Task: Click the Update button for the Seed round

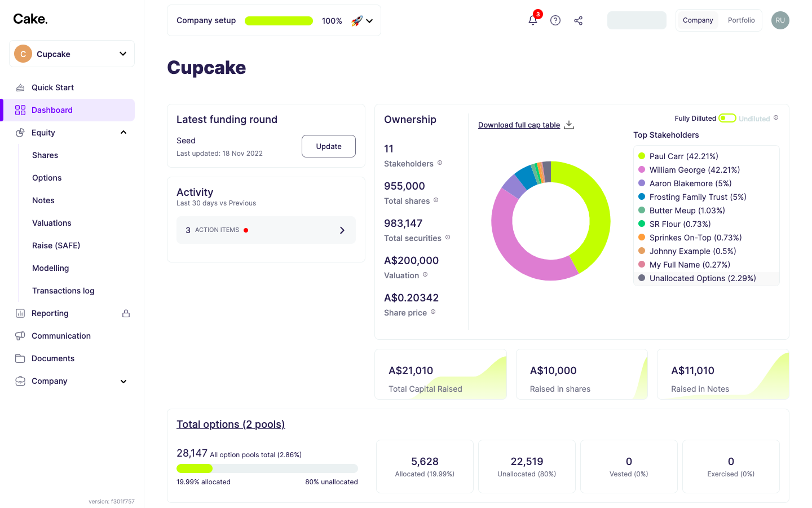Action: coord(328,146)
